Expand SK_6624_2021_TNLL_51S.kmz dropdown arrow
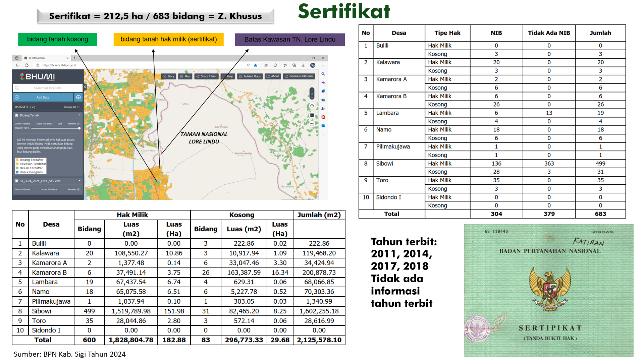 (79, 181)
